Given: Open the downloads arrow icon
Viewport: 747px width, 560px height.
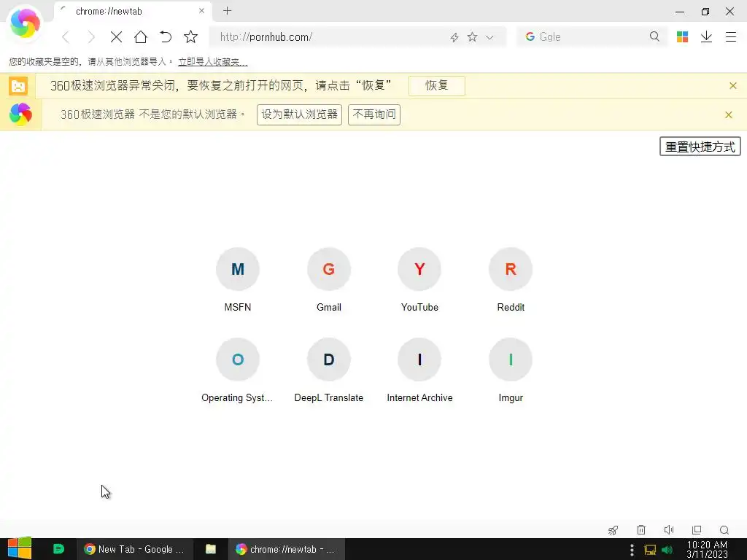Looking at the screenshot, I should [x=706, y=37].
